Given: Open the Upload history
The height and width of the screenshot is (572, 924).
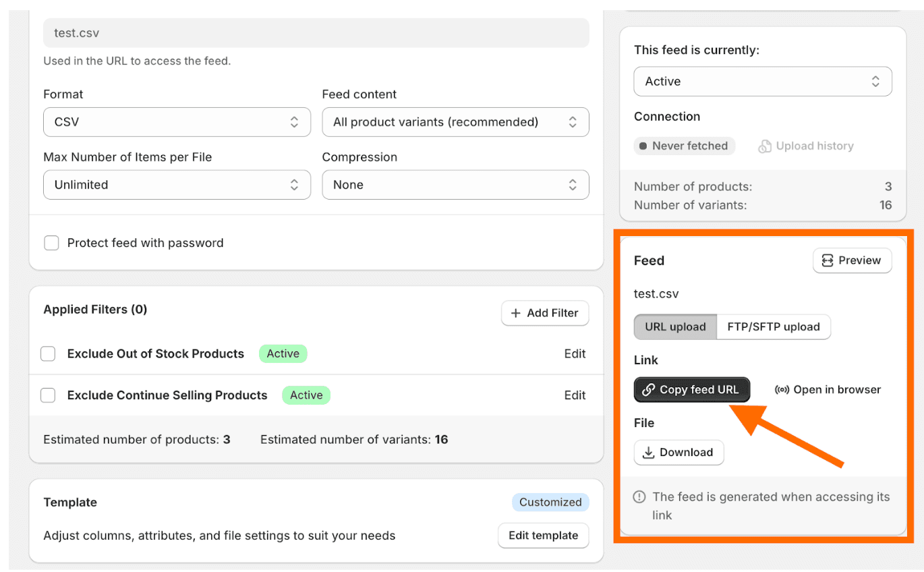Looking at the screenshot, I should pyautogui.click(x=805, y=146).
